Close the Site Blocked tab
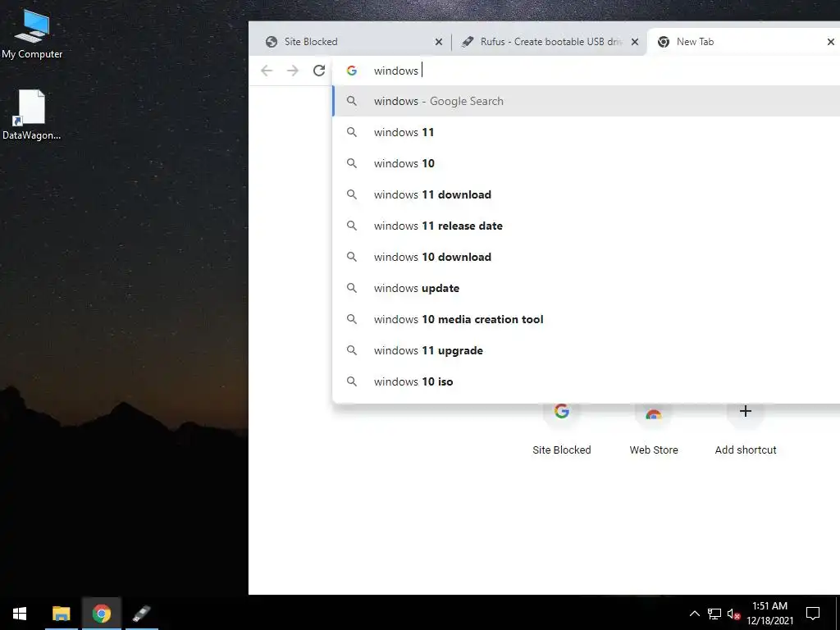This screenshot has height=630, width=840. (439, 42)
